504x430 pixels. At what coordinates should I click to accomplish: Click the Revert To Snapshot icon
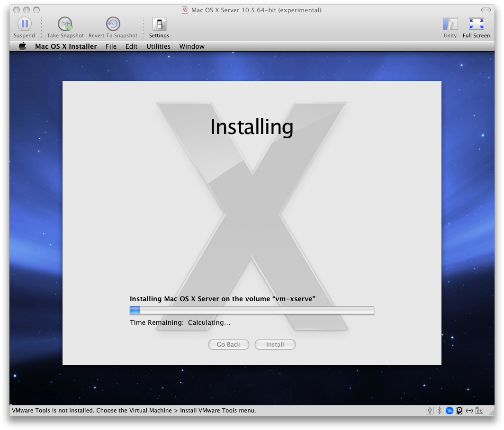tap(113, 24)
